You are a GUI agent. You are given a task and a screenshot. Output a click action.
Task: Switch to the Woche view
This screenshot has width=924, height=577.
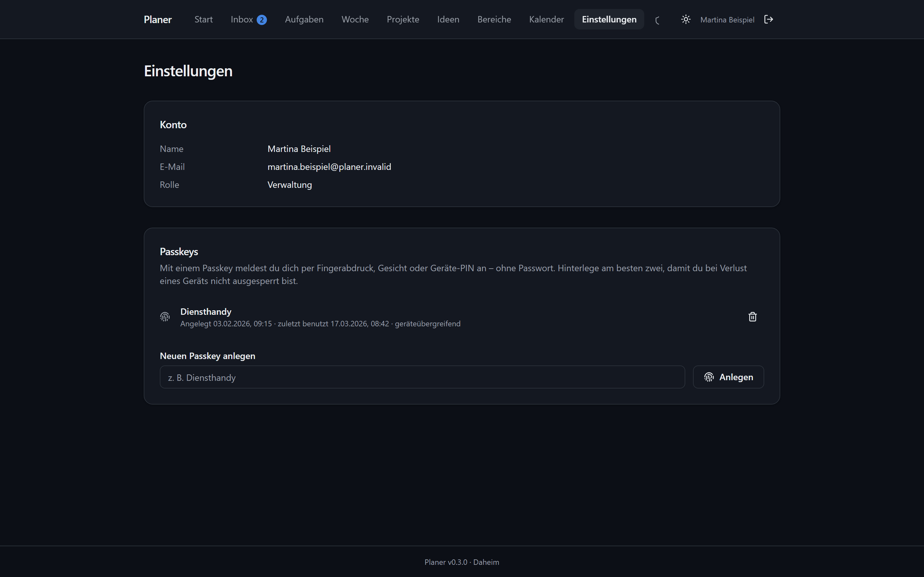coord(355,20)
